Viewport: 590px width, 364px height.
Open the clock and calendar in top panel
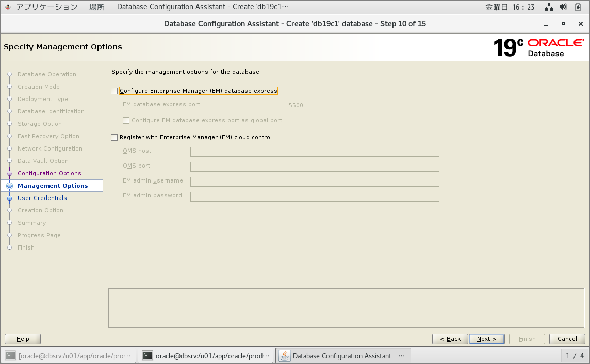[510, 7]
